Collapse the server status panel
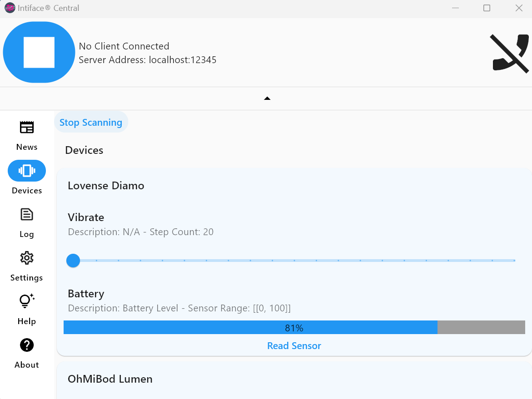 (x=267, y=98)
